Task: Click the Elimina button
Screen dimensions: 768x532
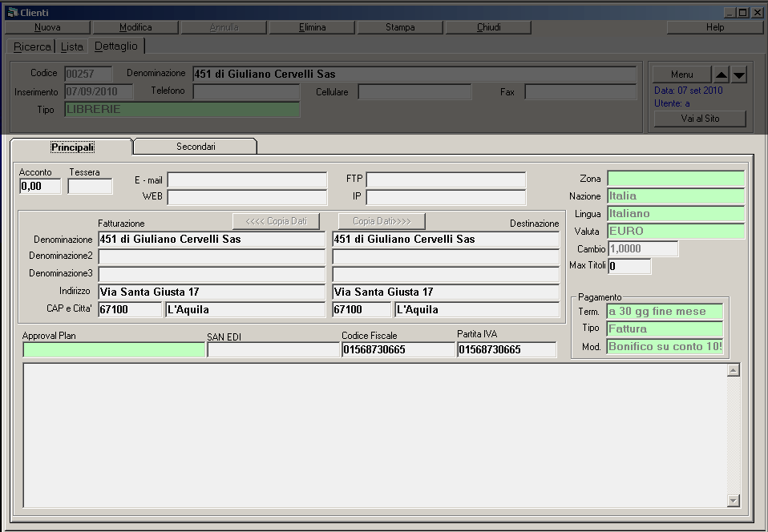Action: tap(312, 27)
